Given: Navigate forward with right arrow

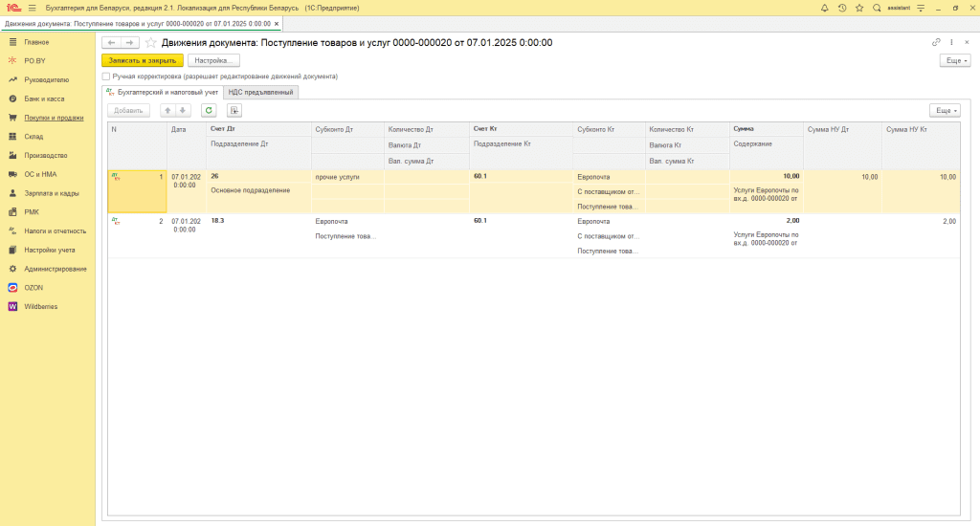Looking at the screenshot, I should point(129,42).
